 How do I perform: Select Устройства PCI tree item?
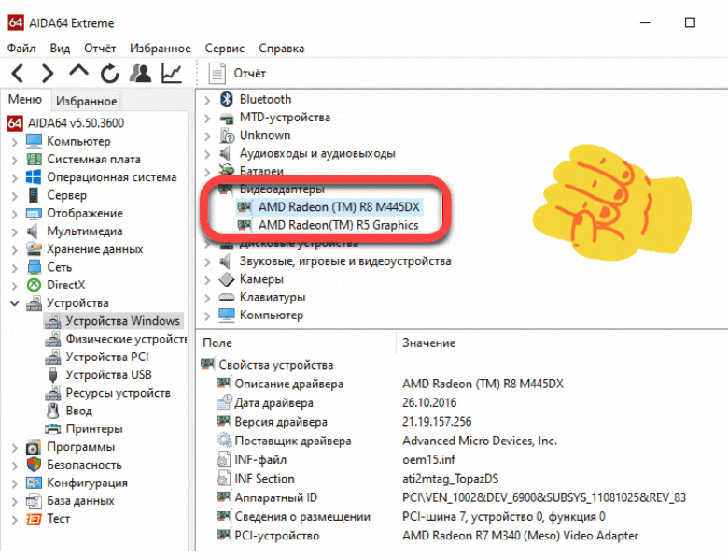pyautogui.click(x=107, y=357)
